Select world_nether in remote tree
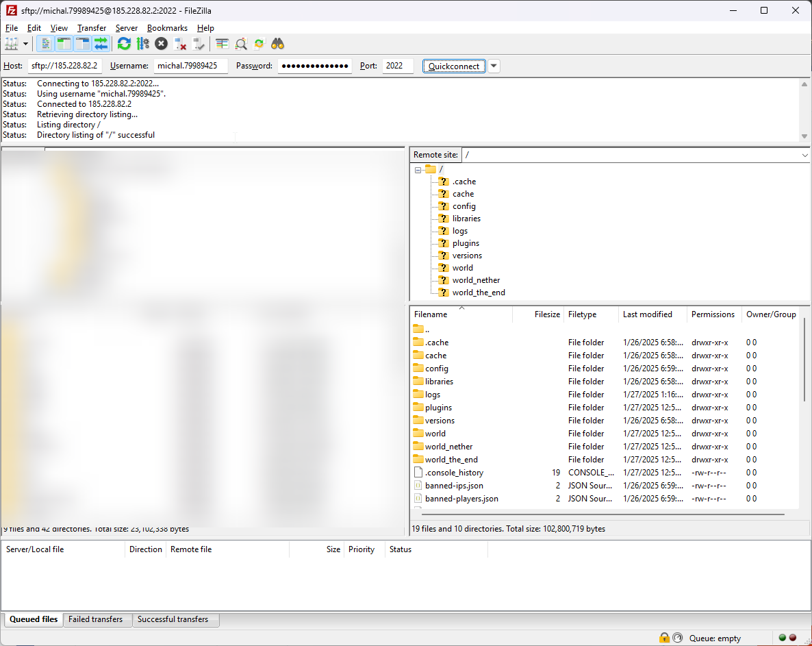The height and width of the screenshot is (646, 812). pyautogui.click(x=476, y=280)
